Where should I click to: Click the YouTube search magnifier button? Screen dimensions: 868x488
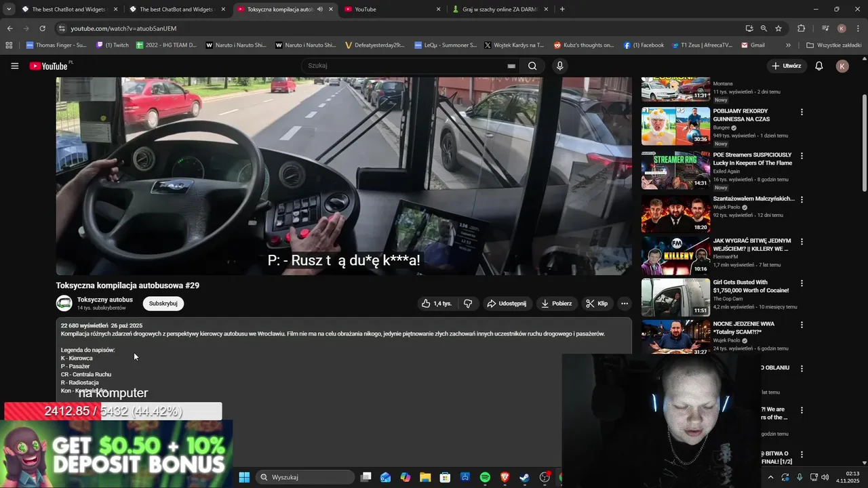(x=532, y=66)
